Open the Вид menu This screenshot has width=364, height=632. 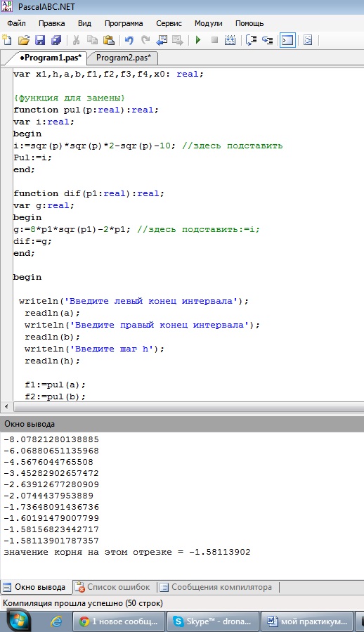point(84,23)
